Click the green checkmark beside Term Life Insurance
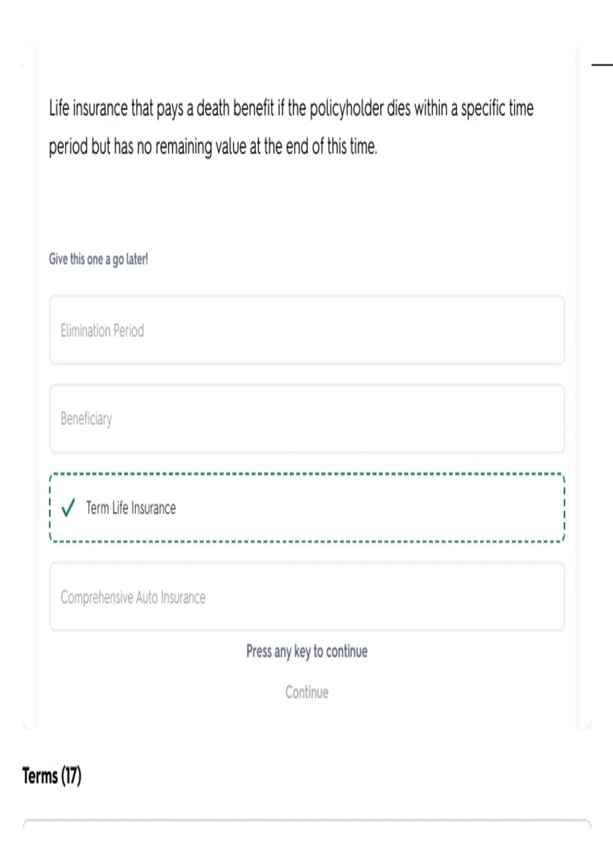This screenshot has height=868, width=613. pyautogui.click(x=68, y=508)
